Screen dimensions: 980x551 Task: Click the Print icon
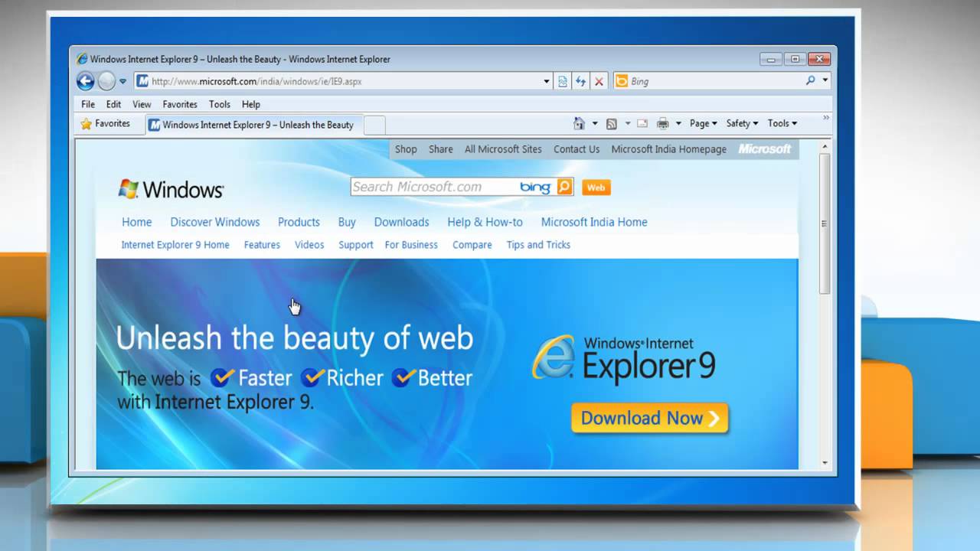pos(663,123)
